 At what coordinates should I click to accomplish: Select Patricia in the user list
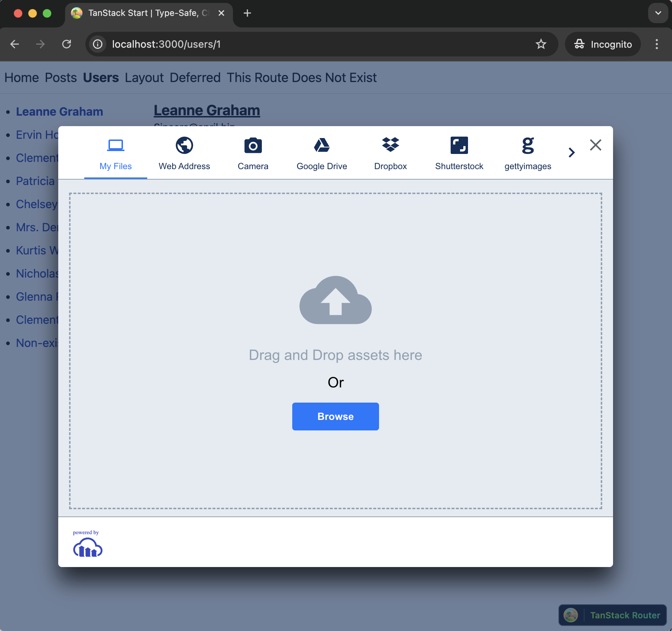35,181
